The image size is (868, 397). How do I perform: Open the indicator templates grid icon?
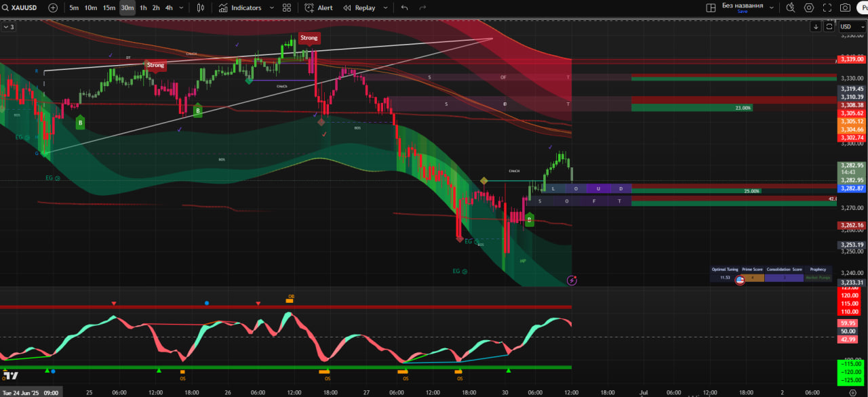coord(287,7)
